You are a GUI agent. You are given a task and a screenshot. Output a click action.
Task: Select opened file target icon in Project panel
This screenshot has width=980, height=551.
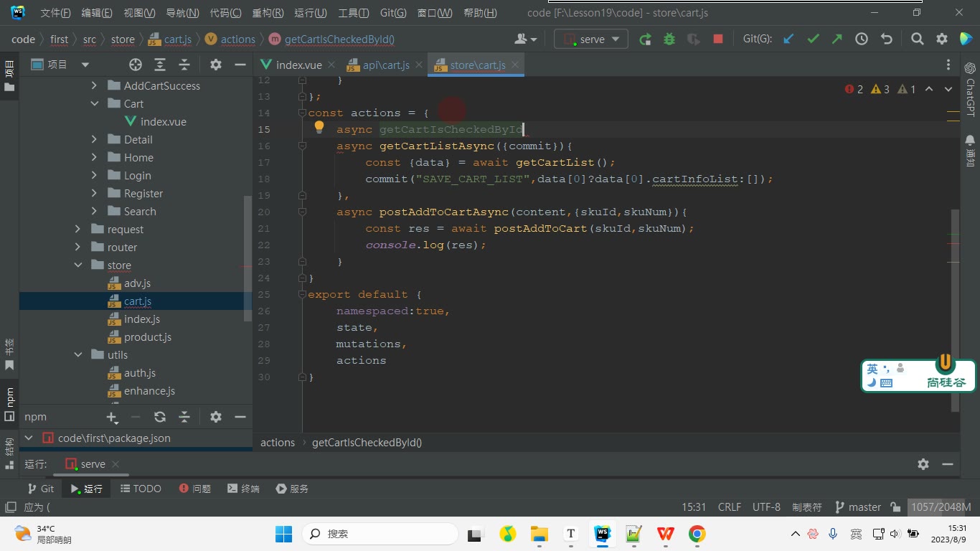click(136, 65)
